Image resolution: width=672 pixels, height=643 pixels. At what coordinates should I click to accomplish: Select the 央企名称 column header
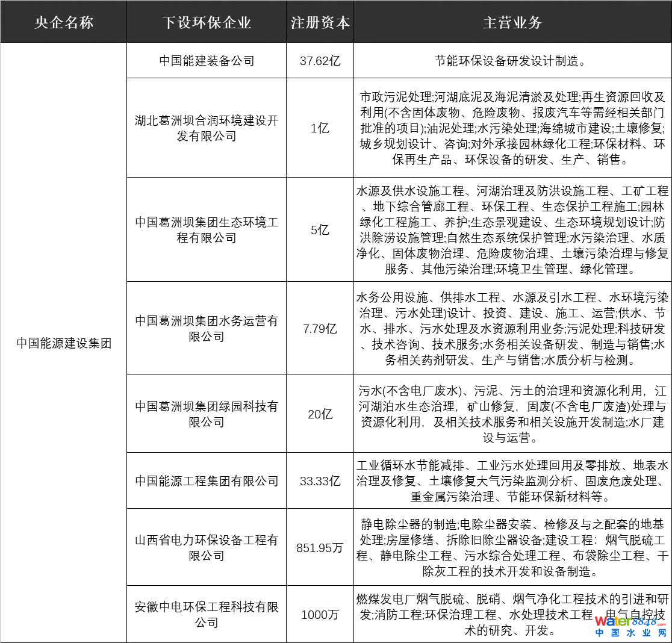(64, 23)
